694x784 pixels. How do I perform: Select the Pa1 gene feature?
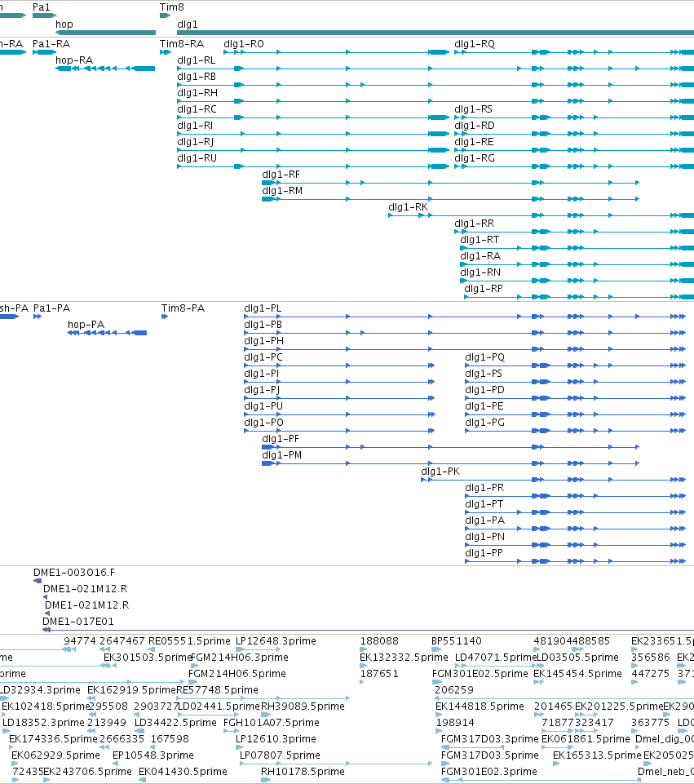point(44,16)
